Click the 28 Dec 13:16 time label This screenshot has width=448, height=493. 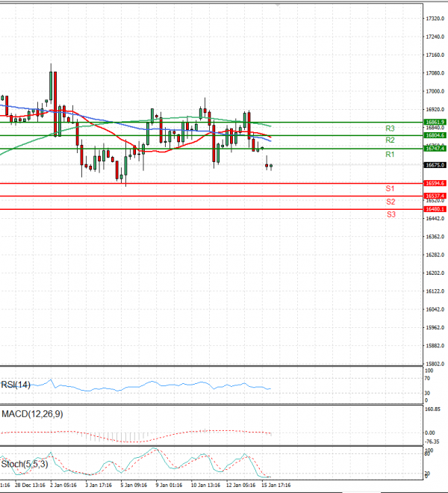click(x=30, y=485)
